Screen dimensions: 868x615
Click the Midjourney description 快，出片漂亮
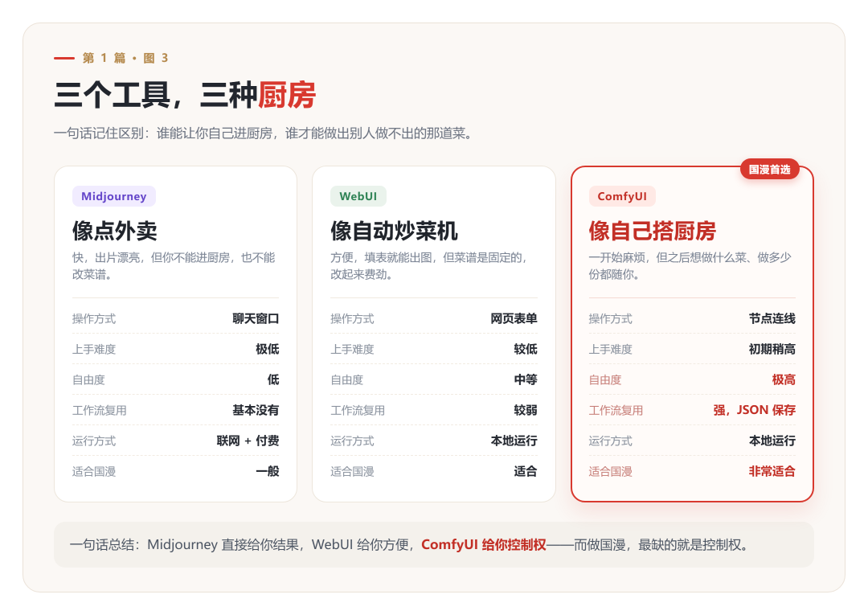tap(174, 266)
